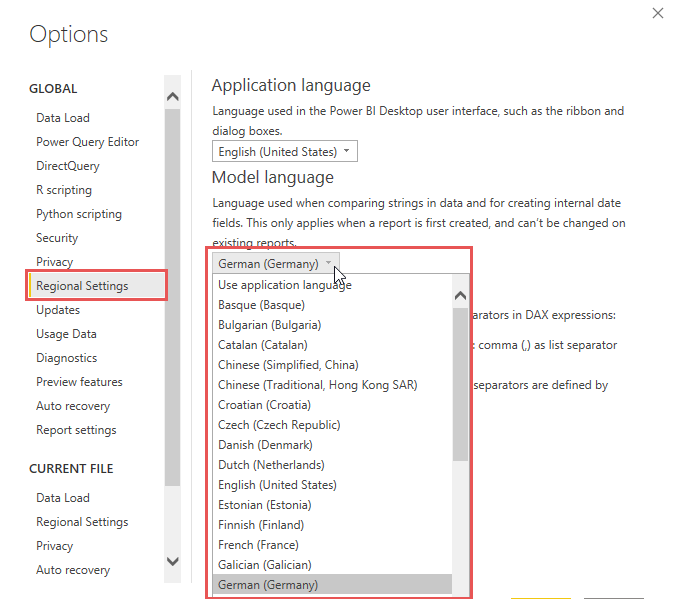673x599 pixels.
Task: Pick Estonian (Estonia) language
Action: (332, 505)
